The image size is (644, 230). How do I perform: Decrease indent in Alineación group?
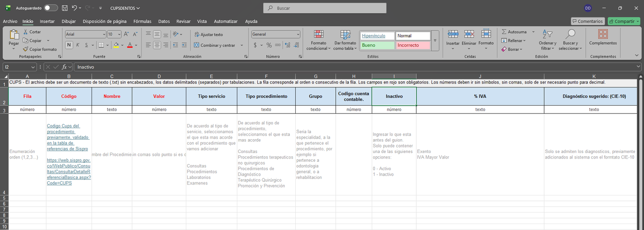[176, 45]
